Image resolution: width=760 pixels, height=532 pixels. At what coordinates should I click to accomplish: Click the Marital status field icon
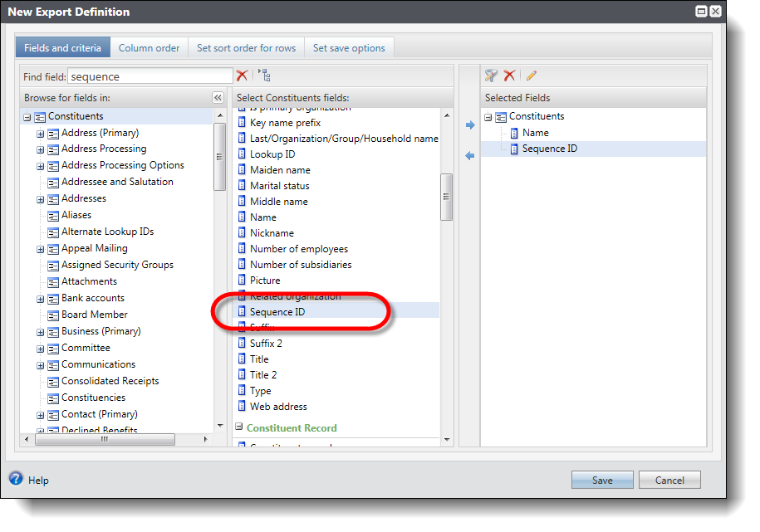click(x=242, y=186)
